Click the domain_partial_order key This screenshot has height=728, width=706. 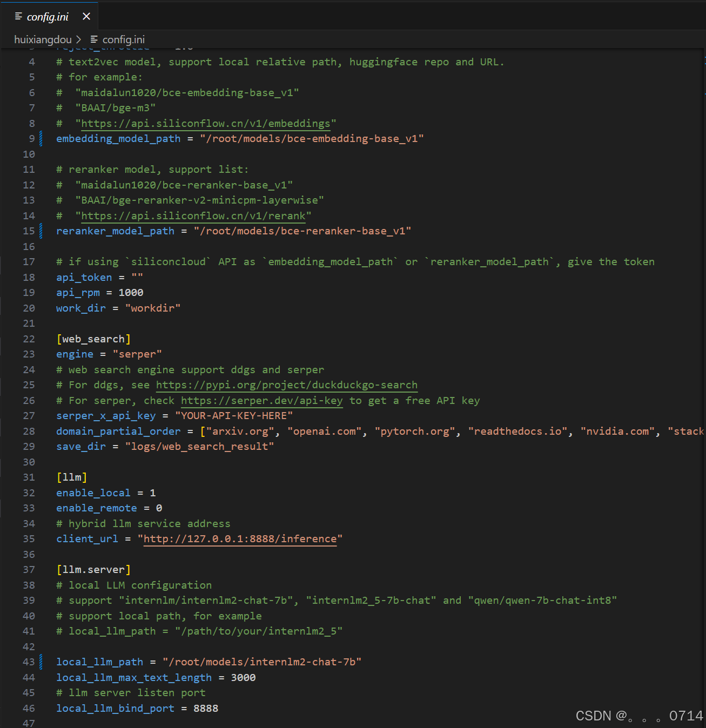click(118, 432)
